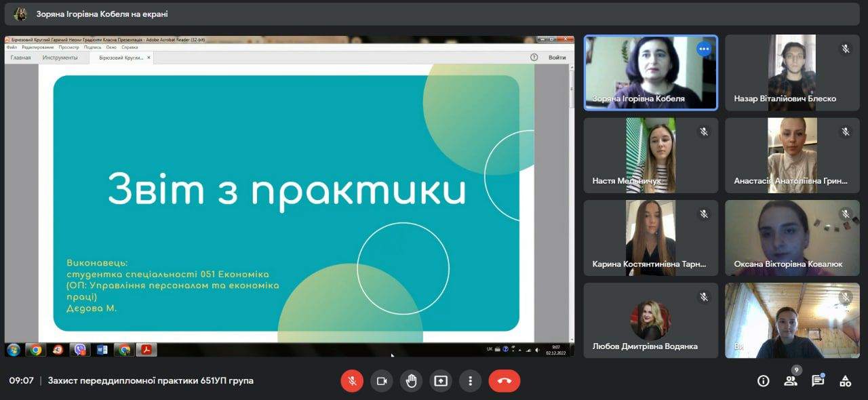Leave the call with the red hang-up button

point(505,381)
